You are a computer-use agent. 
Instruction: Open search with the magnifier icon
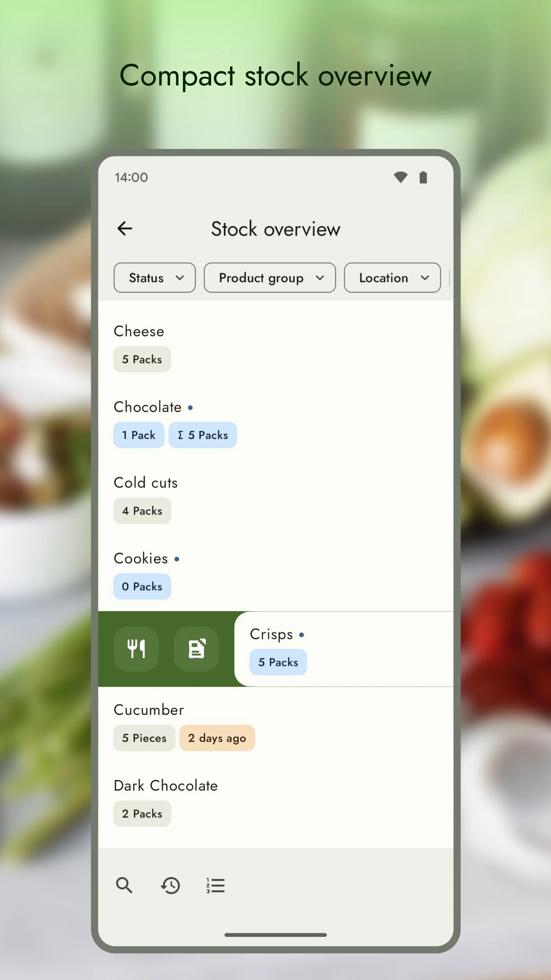coord(124,885)
